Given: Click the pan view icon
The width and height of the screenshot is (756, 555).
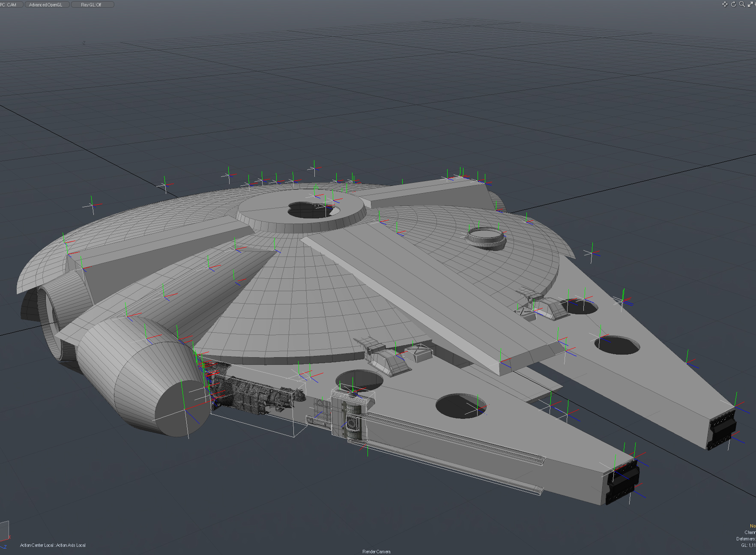Looking at the screenshot, I should 725,4.
